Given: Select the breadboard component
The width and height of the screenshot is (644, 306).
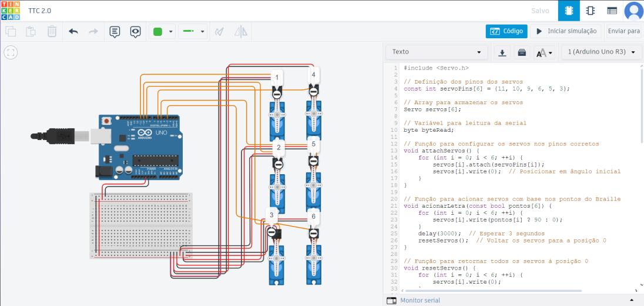Looking at the screenshot, I should coord(141,225).
